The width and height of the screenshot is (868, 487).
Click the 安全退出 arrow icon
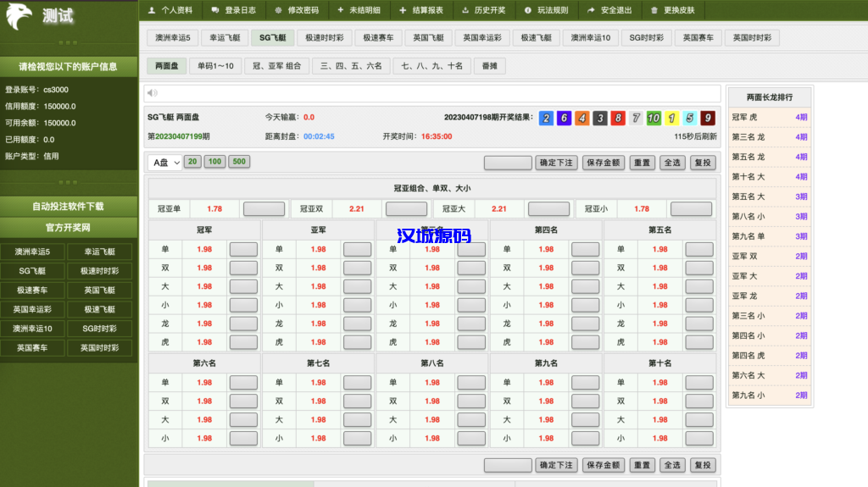591,10
